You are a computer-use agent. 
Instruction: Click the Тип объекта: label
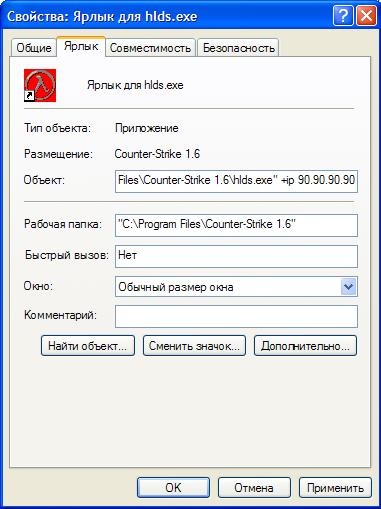57,128
